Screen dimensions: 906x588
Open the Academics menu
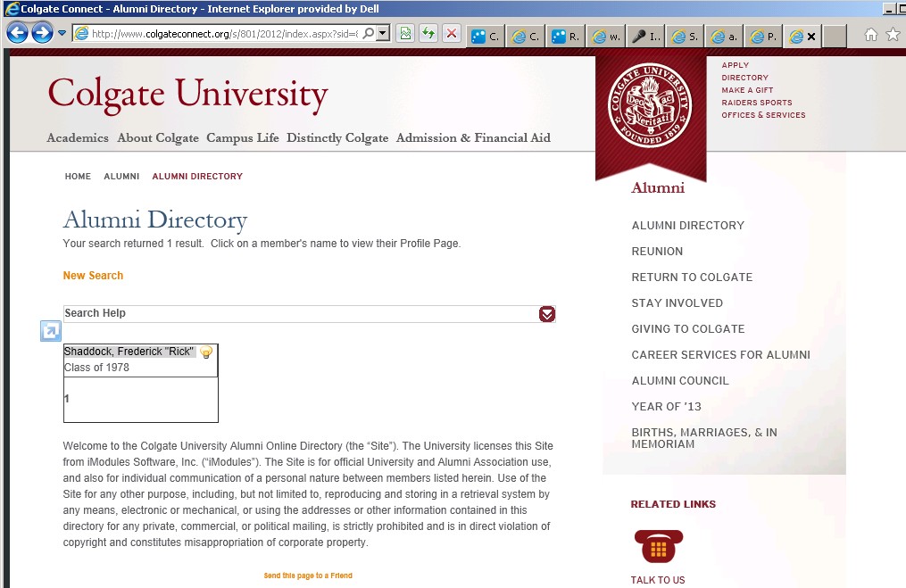[78, 137]
